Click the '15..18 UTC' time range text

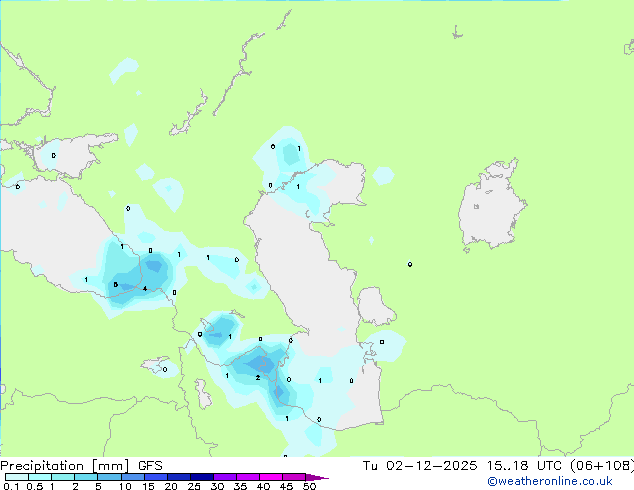point(524,466)
